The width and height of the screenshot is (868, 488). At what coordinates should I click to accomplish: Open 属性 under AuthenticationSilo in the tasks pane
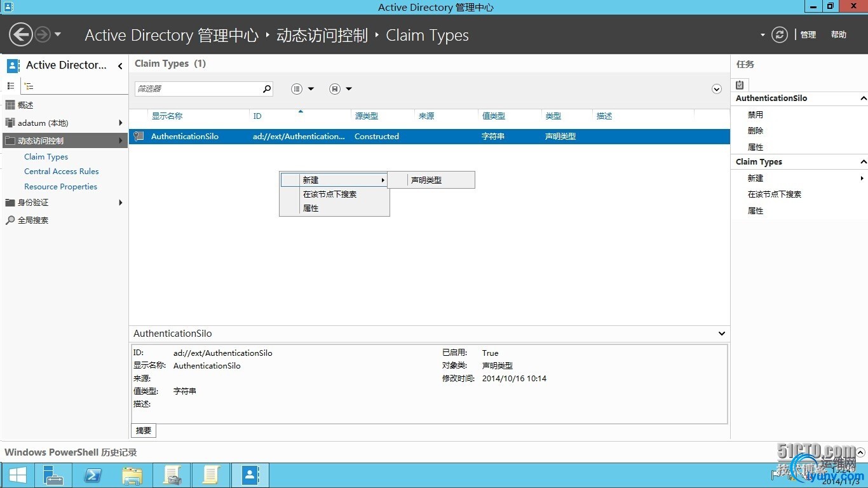(x=756, y=147)
